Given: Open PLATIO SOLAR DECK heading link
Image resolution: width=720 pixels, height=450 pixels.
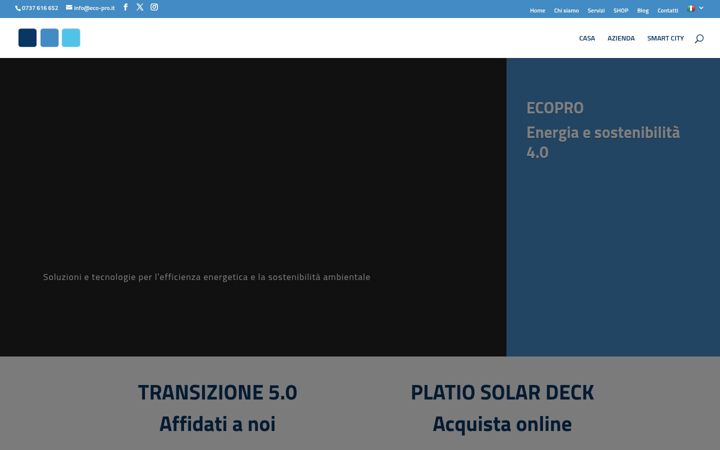Looking at the screenshot, I should (502, 393).
